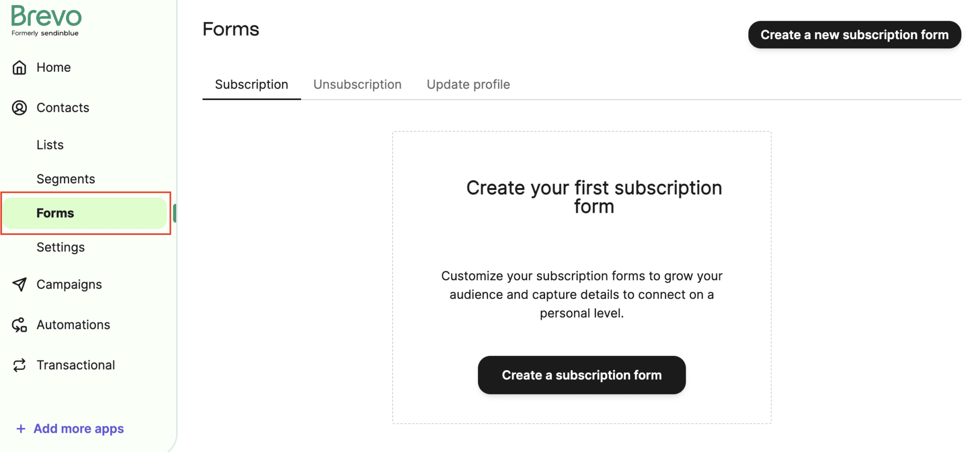Image resolution: width=980 pixels, height=452 pixels.
Task: Open the Transactional section
Action: coord(76,365)
